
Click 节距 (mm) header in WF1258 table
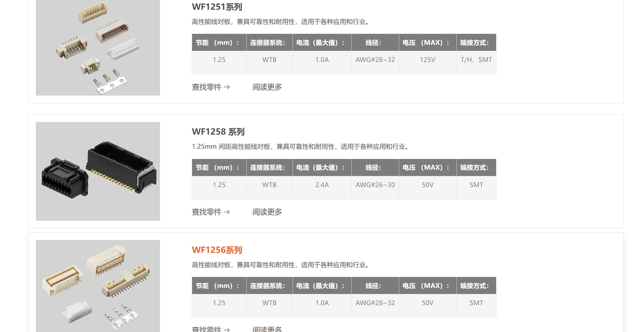click(219, 168)
